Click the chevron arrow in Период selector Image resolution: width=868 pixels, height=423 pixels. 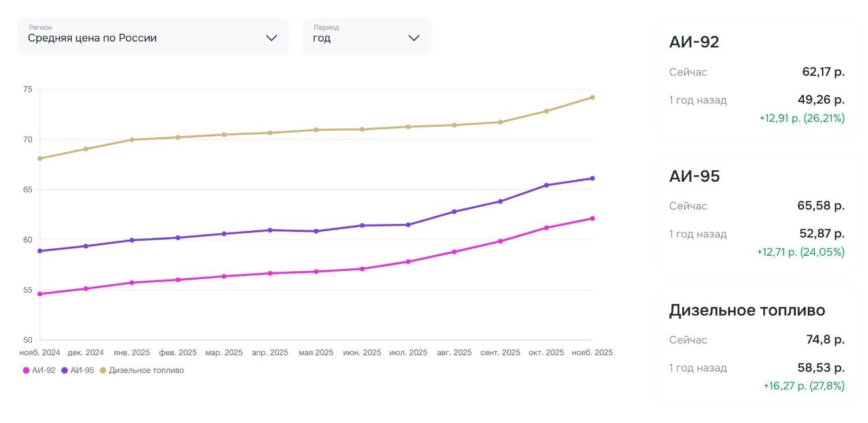pos(414,38)
